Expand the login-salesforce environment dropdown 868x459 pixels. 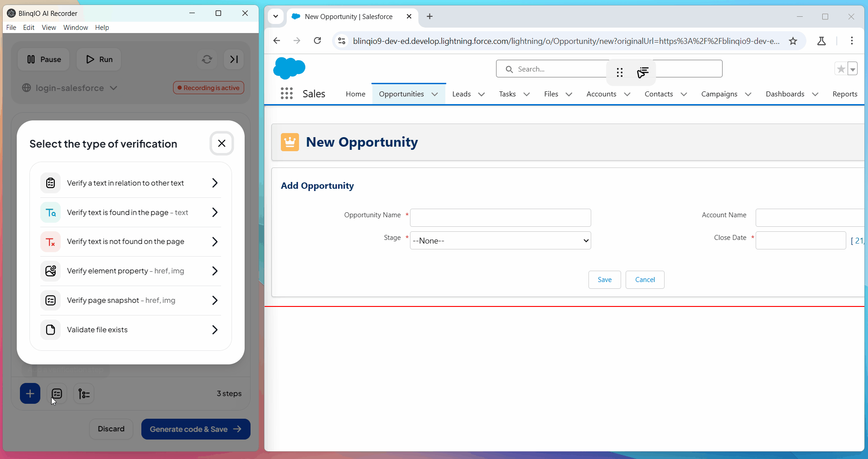point(113,88)
